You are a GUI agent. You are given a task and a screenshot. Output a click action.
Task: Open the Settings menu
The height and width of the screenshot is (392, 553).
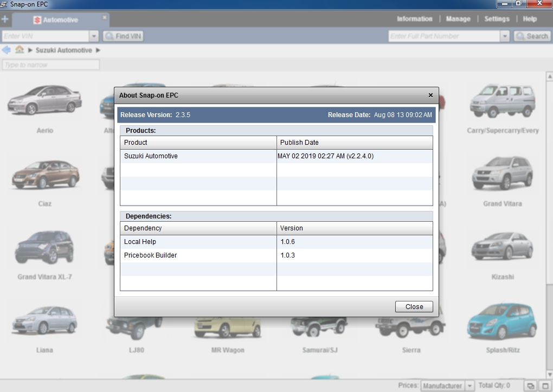coord(497,19)
